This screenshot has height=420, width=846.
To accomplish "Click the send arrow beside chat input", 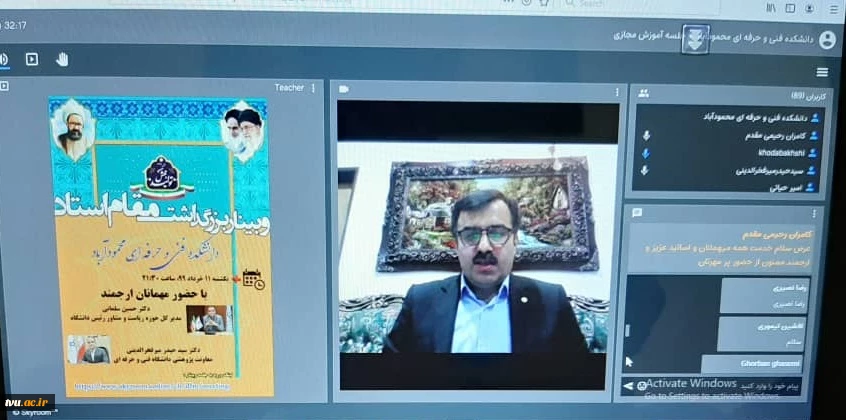I will point(628,385).
